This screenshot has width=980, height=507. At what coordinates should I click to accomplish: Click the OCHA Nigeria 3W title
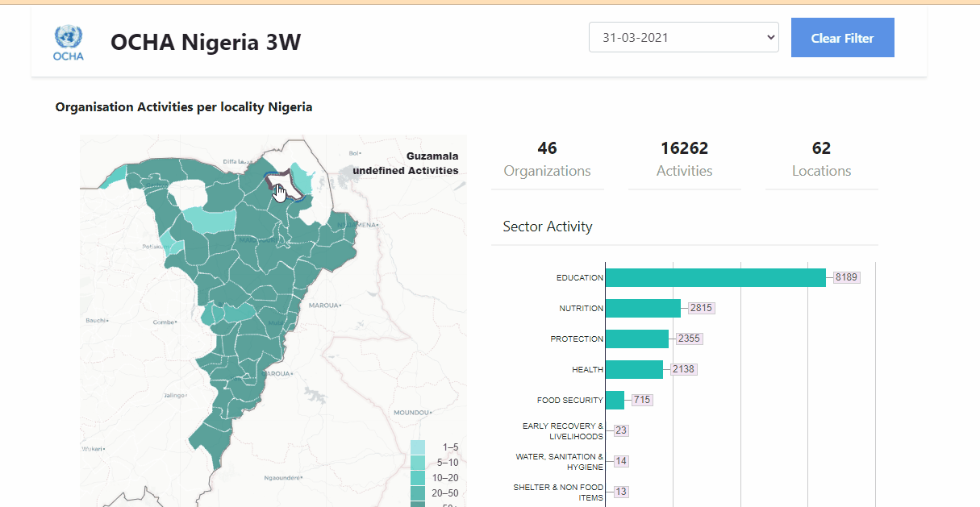[206, 42]
